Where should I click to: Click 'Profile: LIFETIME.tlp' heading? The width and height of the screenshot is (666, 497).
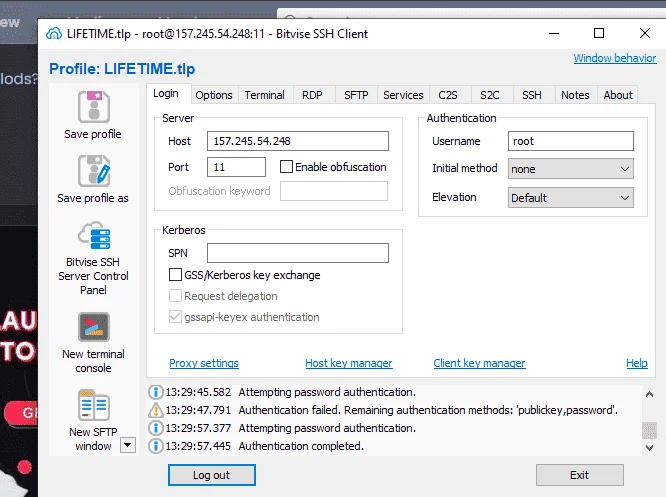(122, 69)
